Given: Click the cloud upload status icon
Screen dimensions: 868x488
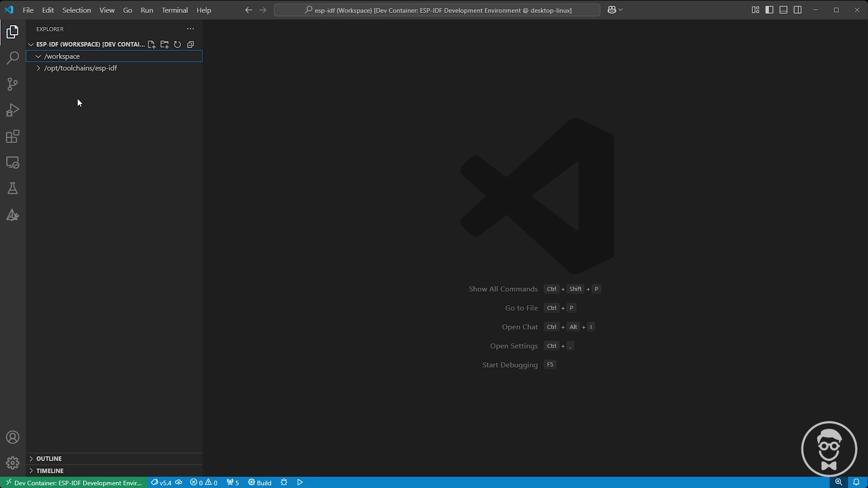Looking at the screenshot, I should [179, 483].
